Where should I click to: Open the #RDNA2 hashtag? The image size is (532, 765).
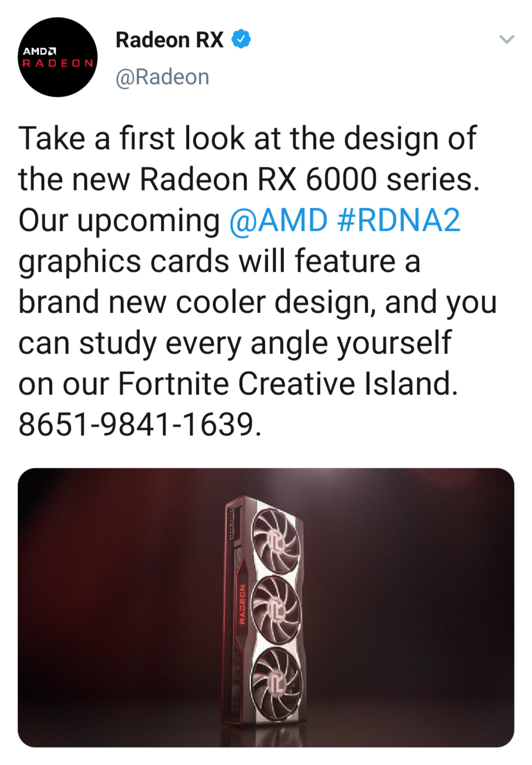398,220
